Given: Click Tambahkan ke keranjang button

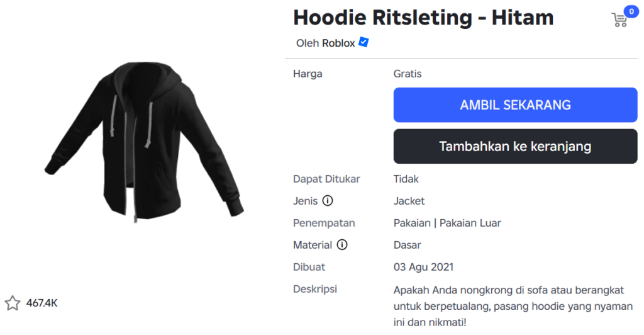Looking at the screenshot, I should 515,146.
